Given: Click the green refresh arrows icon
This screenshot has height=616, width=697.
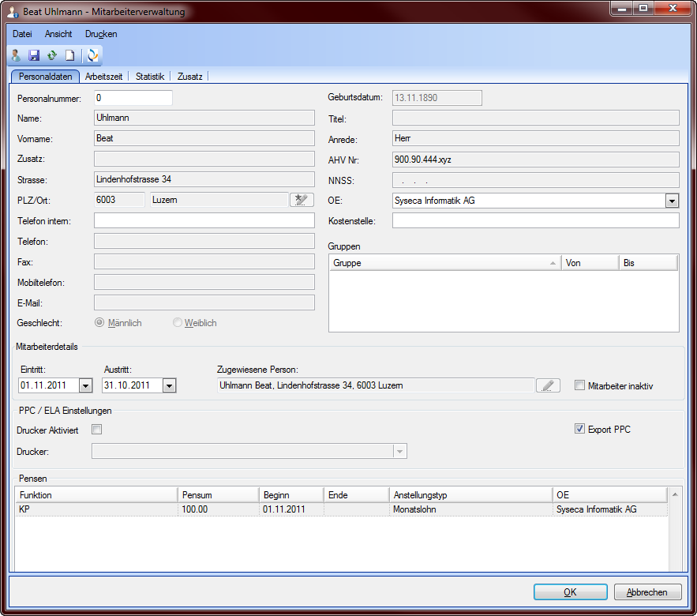Looking at the screenshot, I should (x=52, y=55).
